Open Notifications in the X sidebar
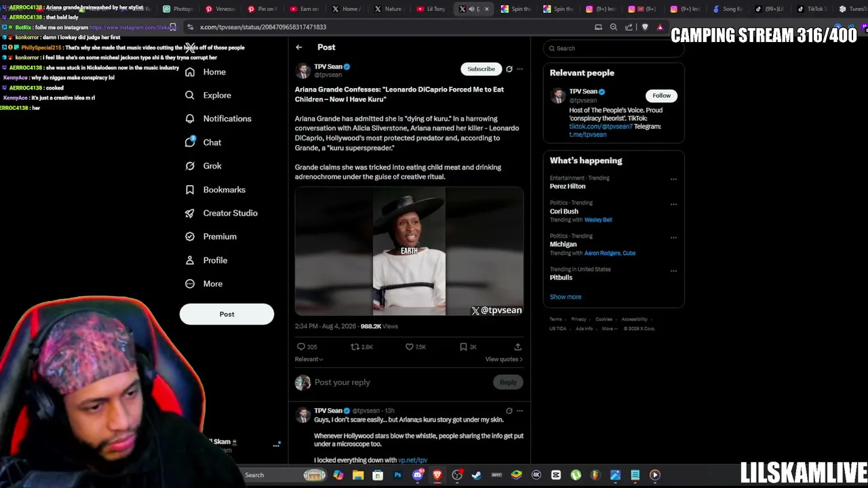This screenshot has height=488, width=868. coord(218,119)
